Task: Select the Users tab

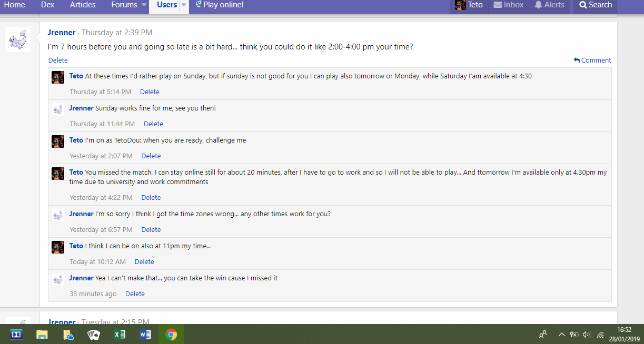Action: [167, 5]
